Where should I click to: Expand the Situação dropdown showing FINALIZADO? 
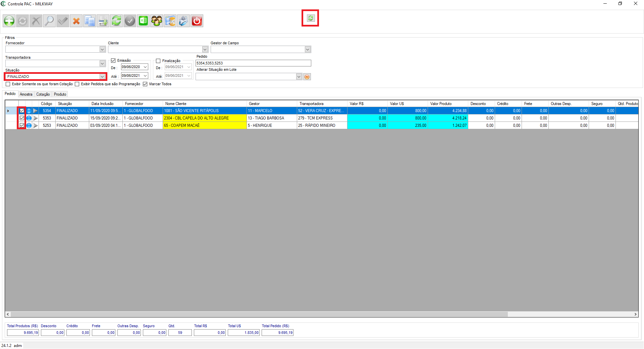(102, 77)
